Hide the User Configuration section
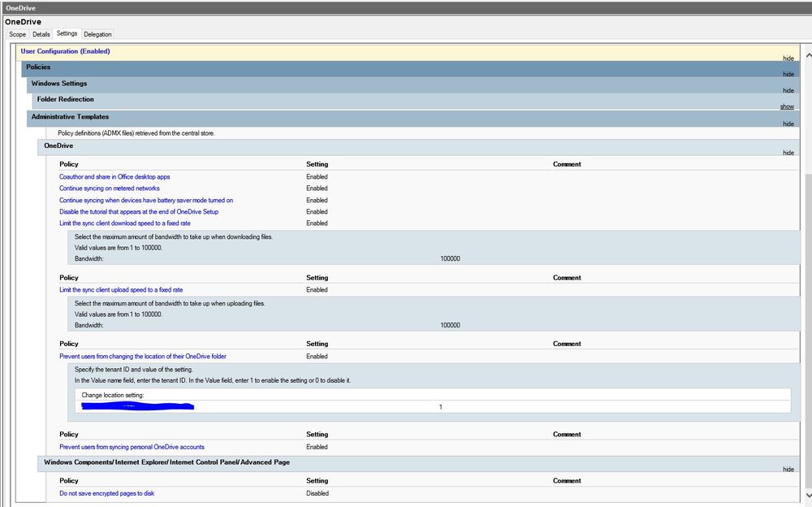Image resolution: width=812 pixels, height=507 pixels. pyautogui.click(x=788, y=58)
